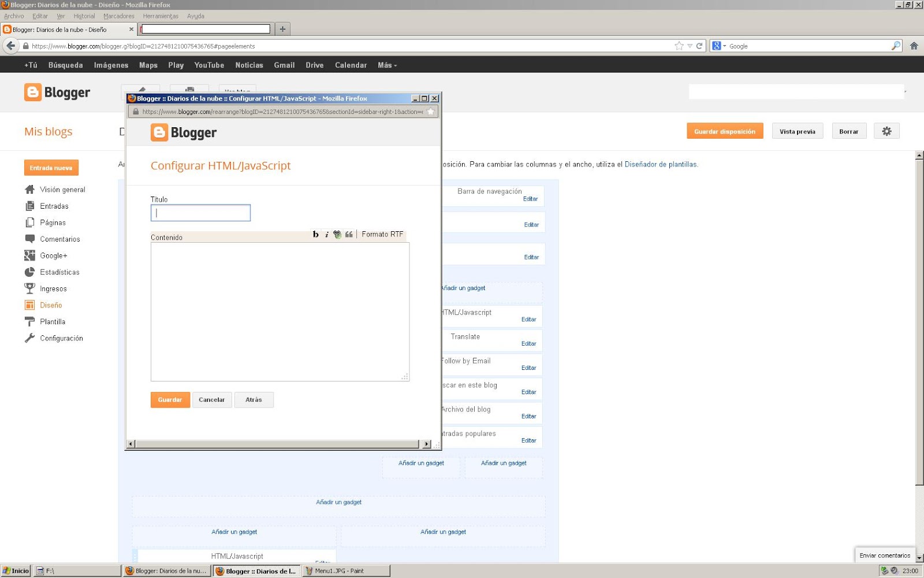Switch to Menu1.JPG - Paint in taskbar
924x578 pixels.
coord(346,571)
